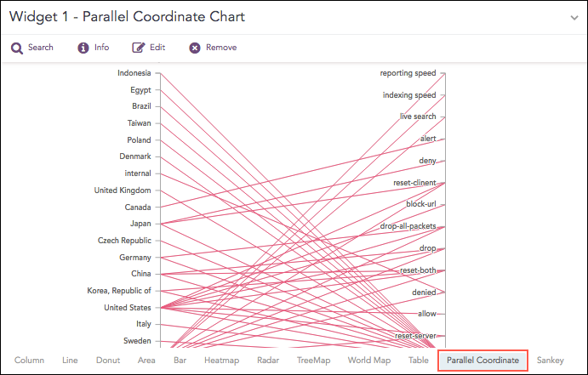Select the Donut chart tab
The height and width of the screenshot is (375, 588).
(108, 361)
